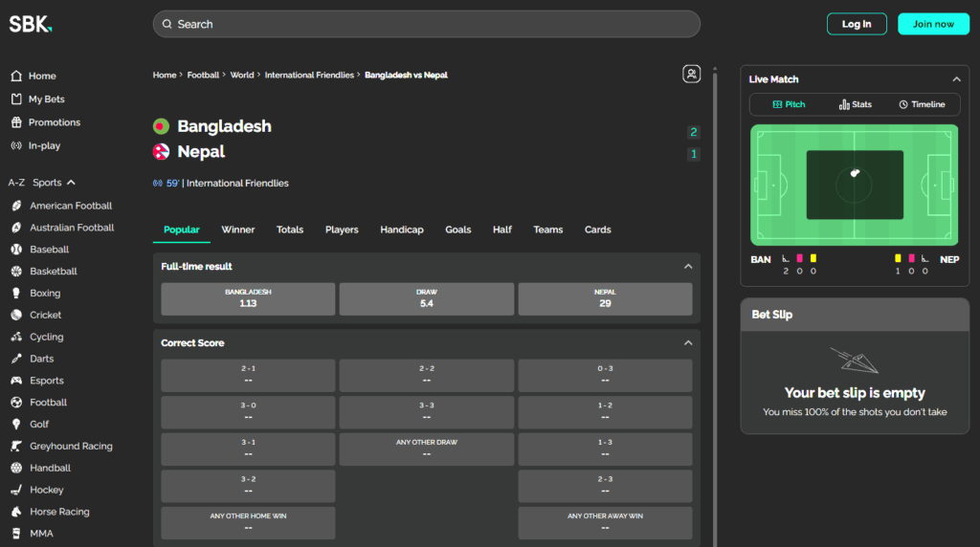This screenshot has width=980, height=547.
Task: Click the Log In button
Action: click(857, 24)
